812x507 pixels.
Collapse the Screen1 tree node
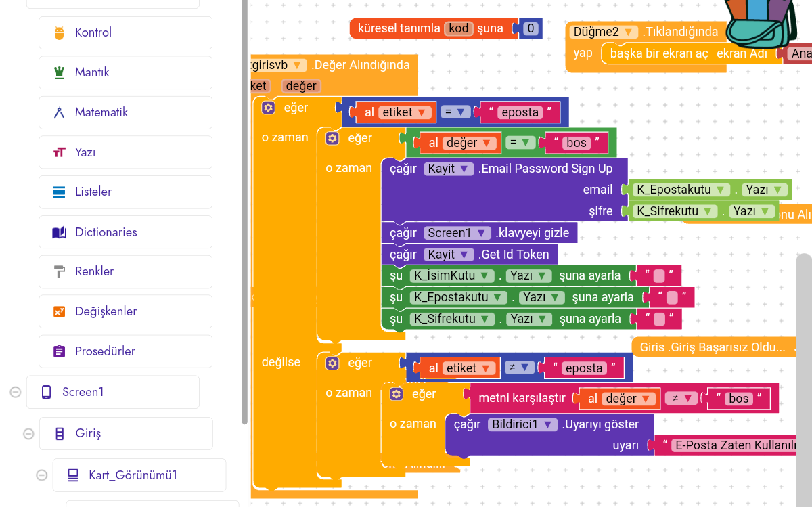pos(15,392)
